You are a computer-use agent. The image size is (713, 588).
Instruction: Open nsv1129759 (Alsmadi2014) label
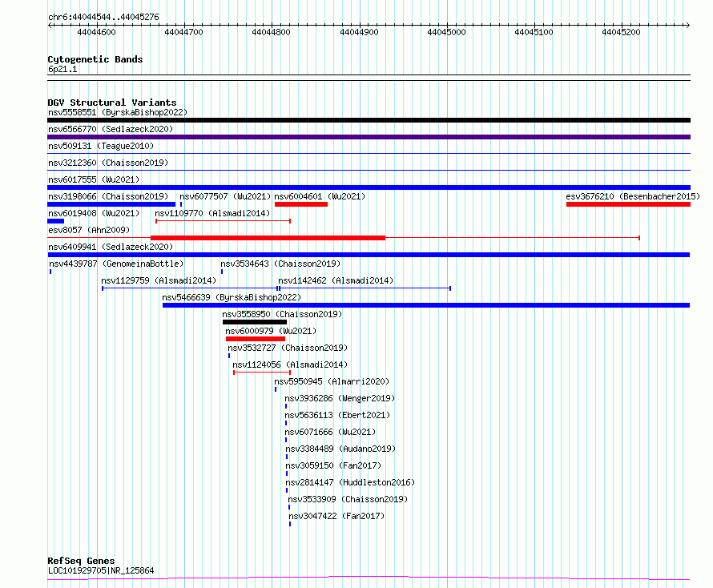[x=159, y=280]
